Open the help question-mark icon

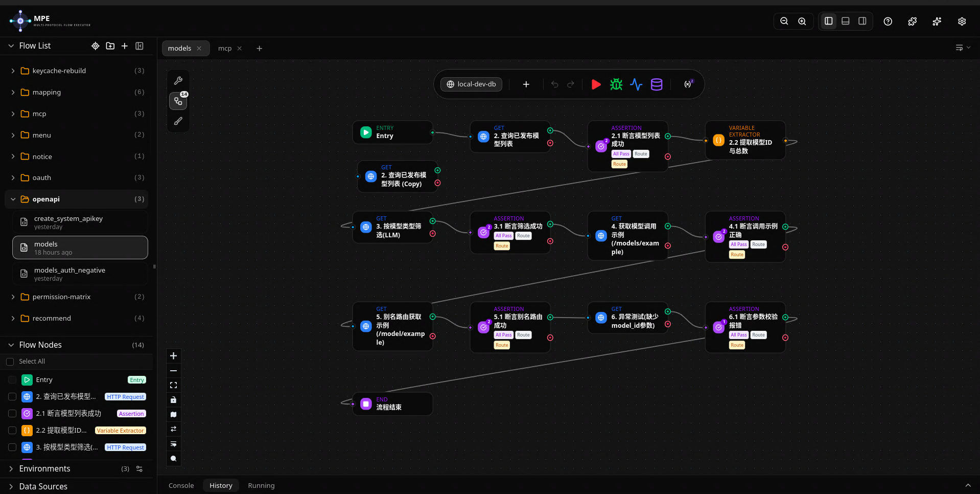[x=888, y=21]
